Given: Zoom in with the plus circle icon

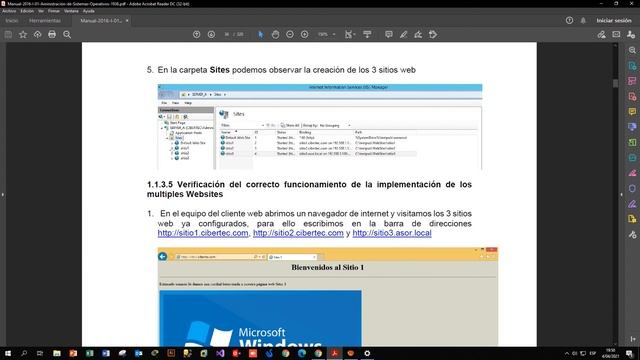Looking at the screenshot, I should [x=304, y=35].
